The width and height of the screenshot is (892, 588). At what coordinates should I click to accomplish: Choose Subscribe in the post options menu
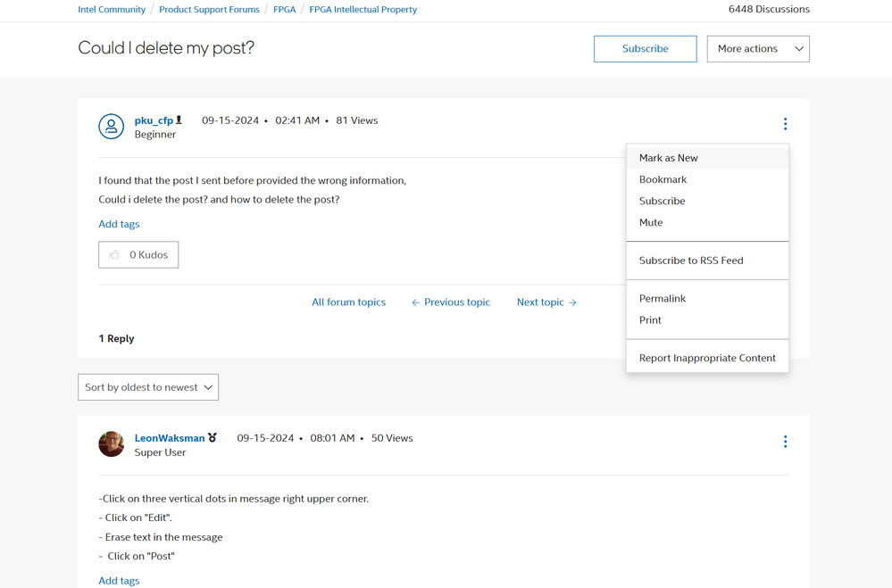pyautogui.click(x=707, y=202)
